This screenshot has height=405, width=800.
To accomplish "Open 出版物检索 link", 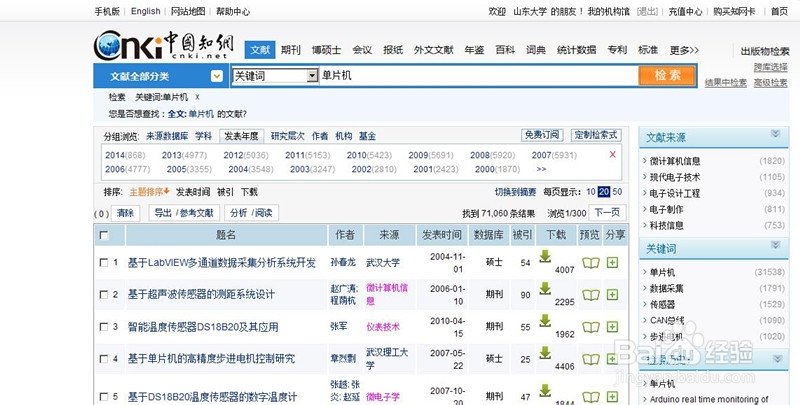I will [x=765, y=51].
